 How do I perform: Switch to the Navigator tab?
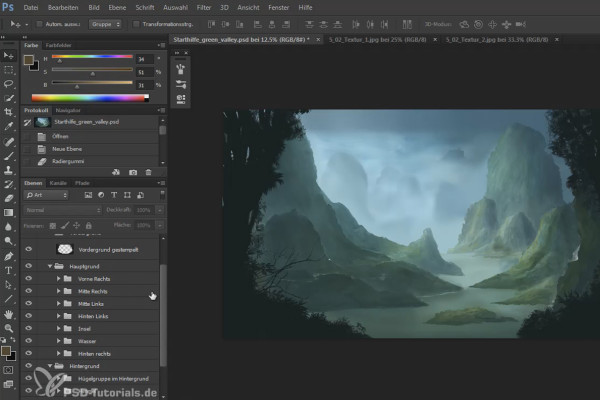(68, 110)
